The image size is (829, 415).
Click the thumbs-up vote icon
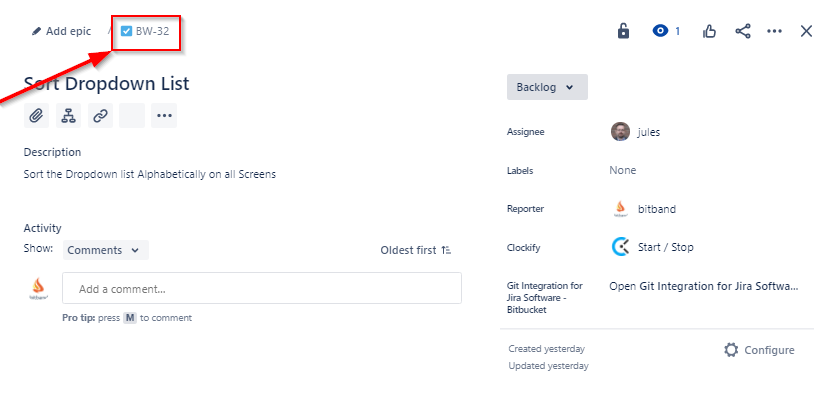[x=710, y=31]
